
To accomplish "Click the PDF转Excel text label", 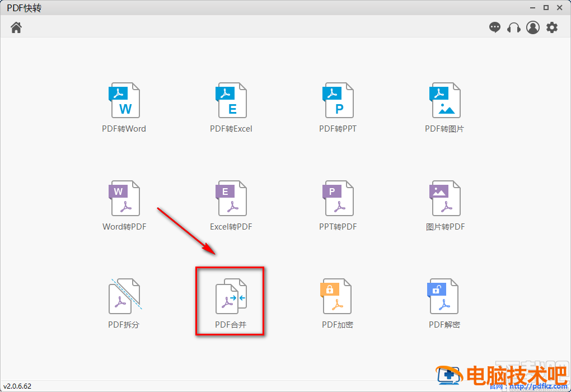I will coord(231,129).
